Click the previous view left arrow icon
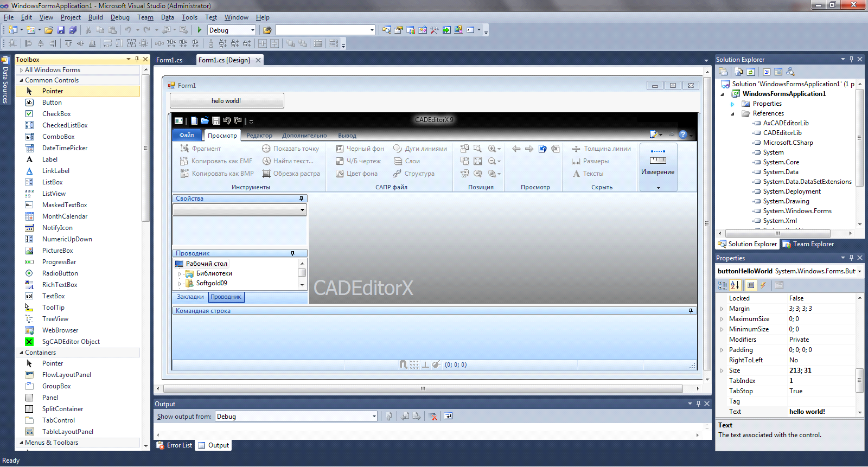 point(516,149)
